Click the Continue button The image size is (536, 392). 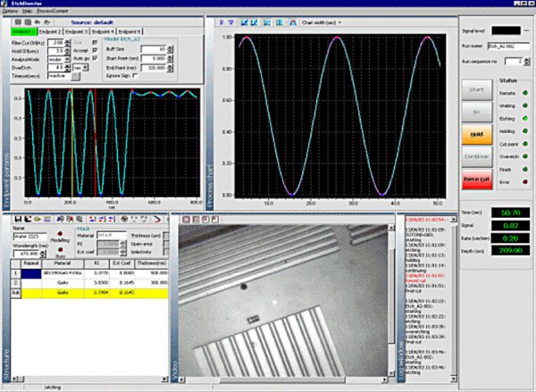click(477, 156)
